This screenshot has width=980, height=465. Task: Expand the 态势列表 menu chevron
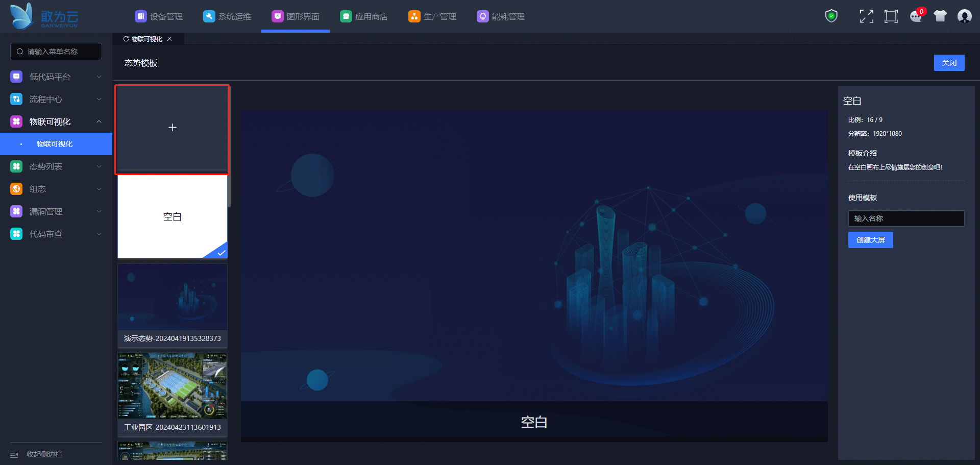tap(99, 166)
